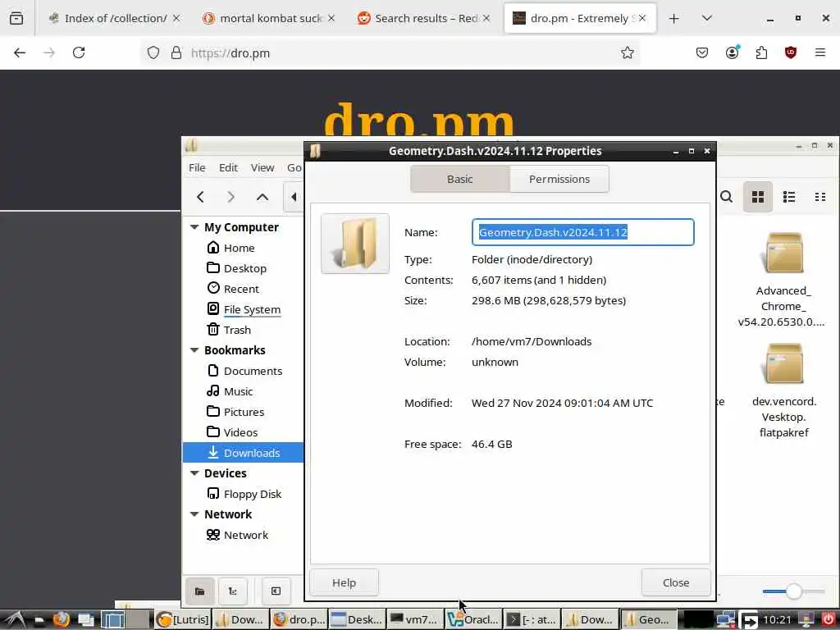Click the folder Name input field
The width and height of the screenshot is (840, 630).
(583, 232)
